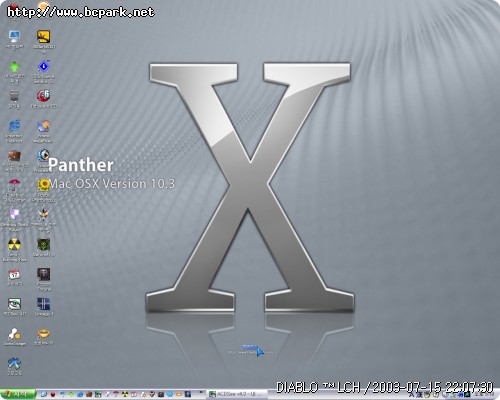The image size is (500, 400).
Task: Click the Nero quick launch icon
Action: tap(125, 394)
